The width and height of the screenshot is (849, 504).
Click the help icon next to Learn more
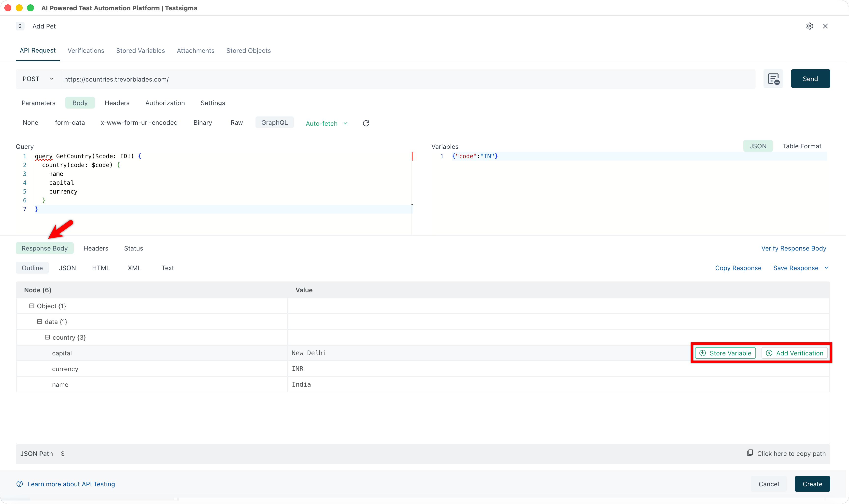[19, 484]
